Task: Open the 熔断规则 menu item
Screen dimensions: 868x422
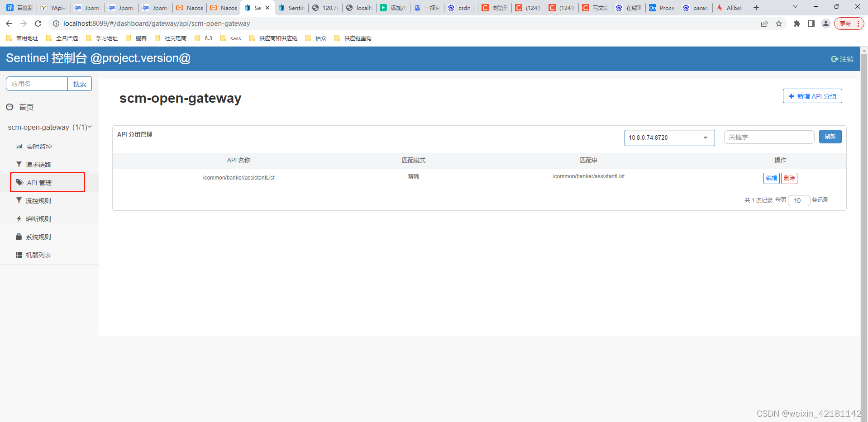Action: [x=38, y=219]
